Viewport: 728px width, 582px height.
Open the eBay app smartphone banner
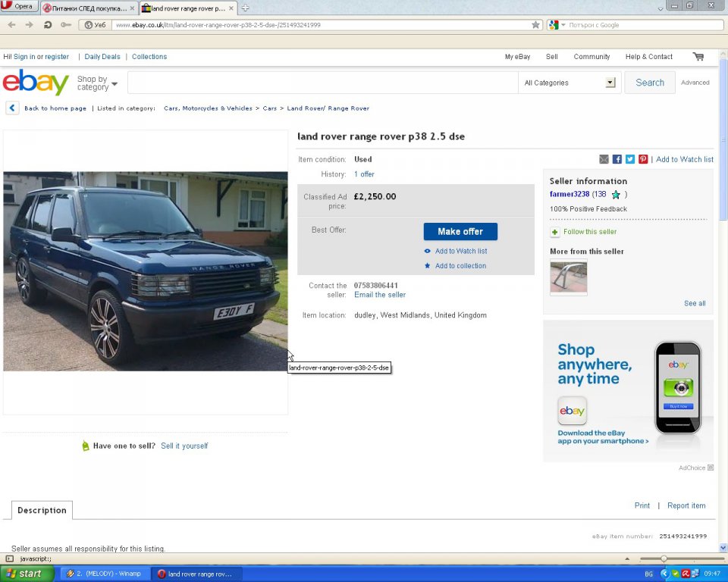[x=628, y=391]
